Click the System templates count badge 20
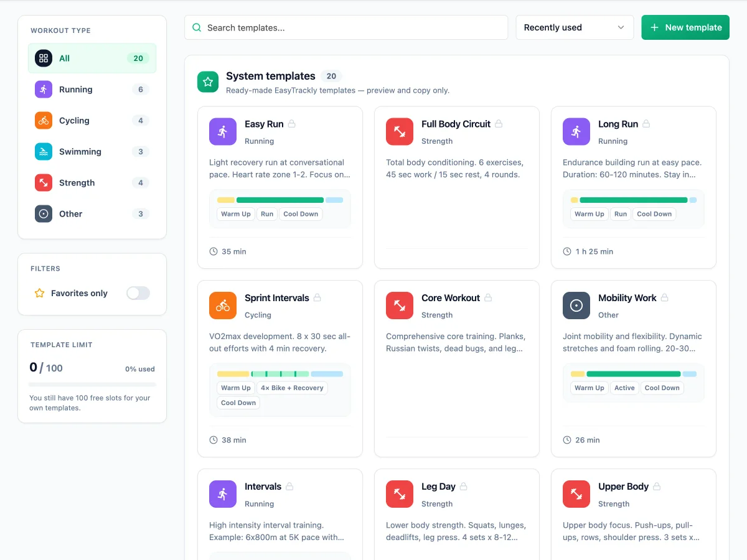747x560 pixels. 331,76
